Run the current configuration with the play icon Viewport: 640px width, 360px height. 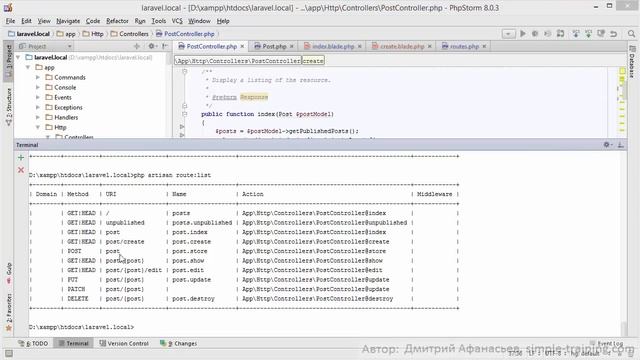pyautogui.click(x=522, y=34)
